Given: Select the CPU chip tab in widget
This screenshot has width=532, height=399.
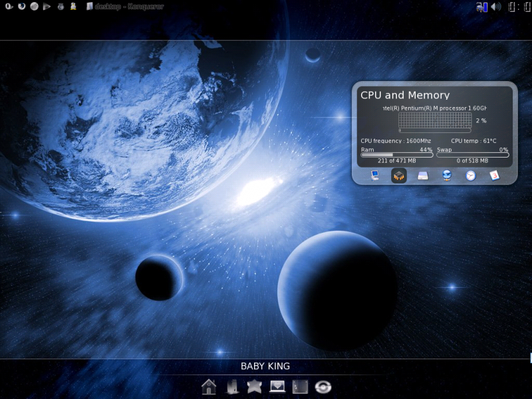Looking at the screenshot, I should pos(399,176).
